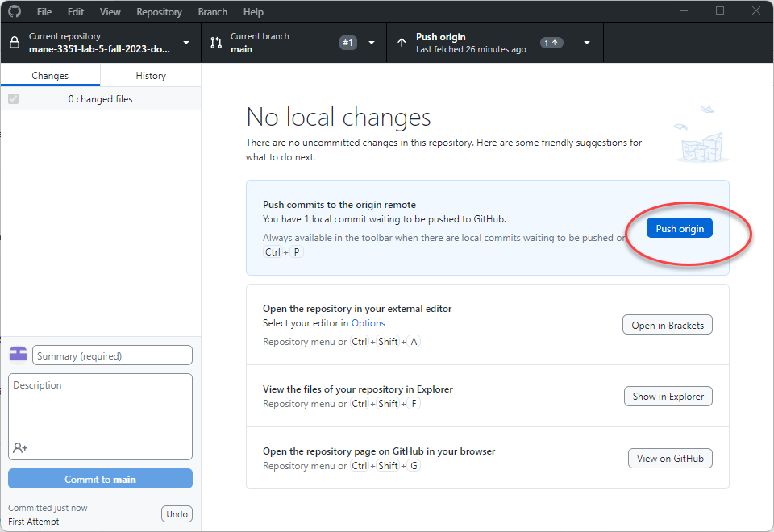
Task: Open the Push origin options dropdown arrow
Action: point(587,43)
